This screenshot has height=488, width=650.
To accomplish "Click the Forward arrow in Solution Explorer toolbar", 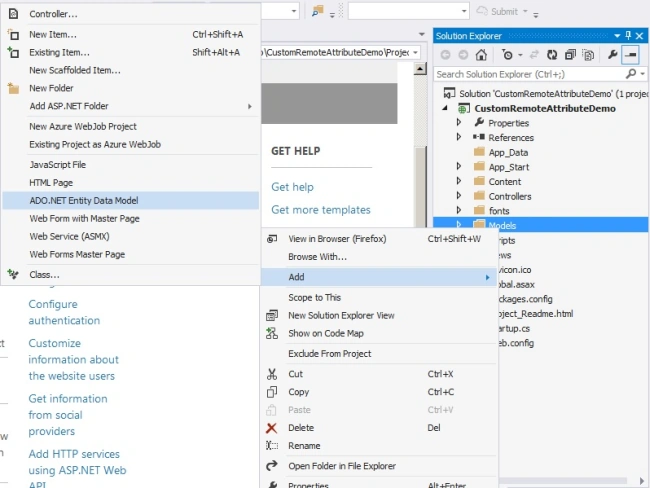I will 463,55.
